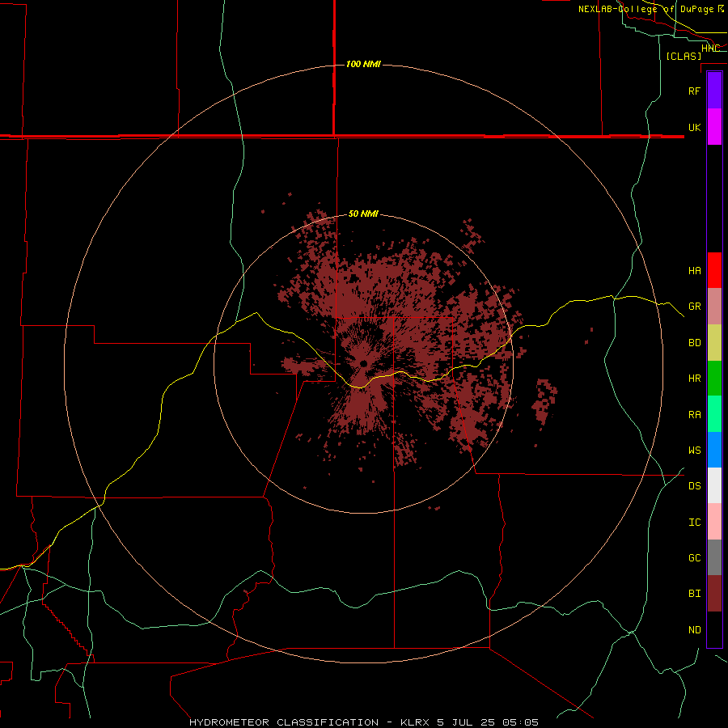Click the purple RF legend color swatch
The height and width of the screenshot is (728, 728).
click(714, 91)
